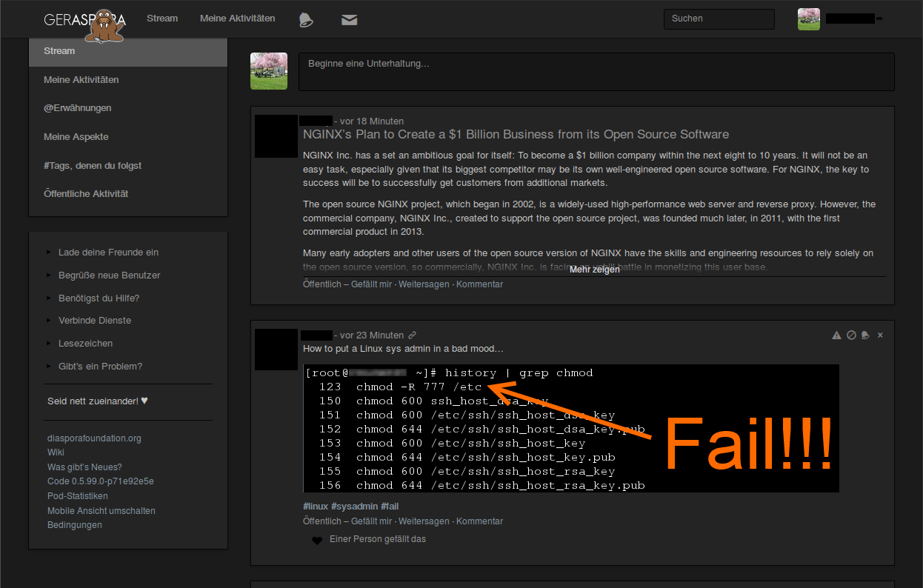
Task: Open 'Pod-Statistiken' link
Action: [78, 496]
